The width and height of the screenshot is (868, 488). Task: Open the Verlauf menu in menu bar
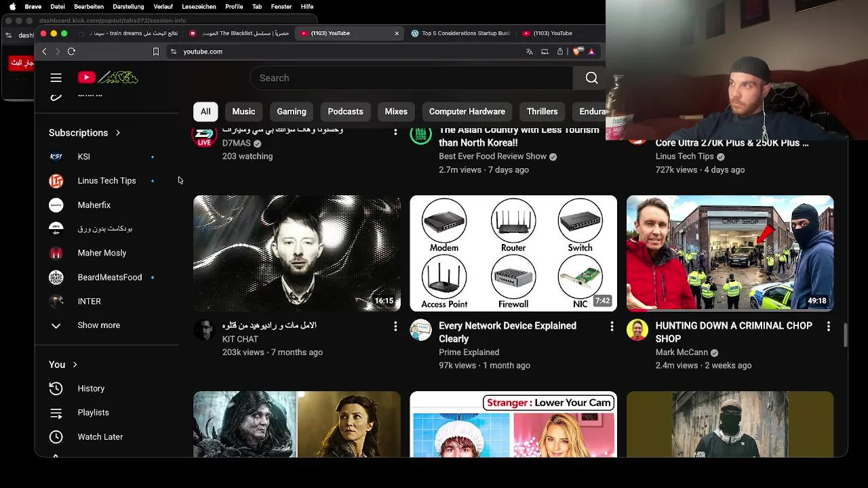click(x=163, y=7)
